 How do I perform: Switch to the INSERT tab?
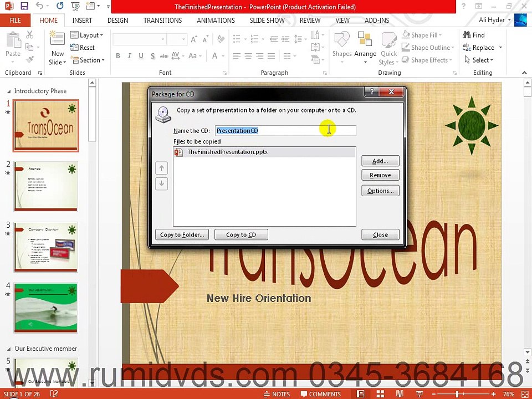(x=82, y=21)
